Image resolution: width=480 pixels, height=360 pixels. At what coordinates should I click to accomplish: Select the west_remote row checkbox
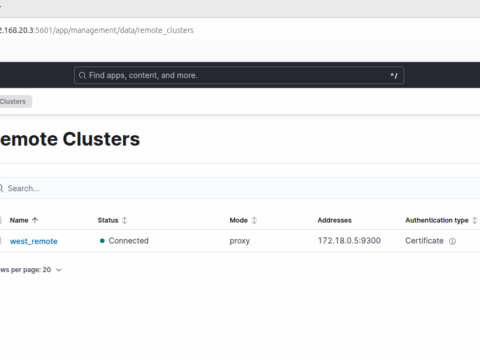(x=0, y=241)
